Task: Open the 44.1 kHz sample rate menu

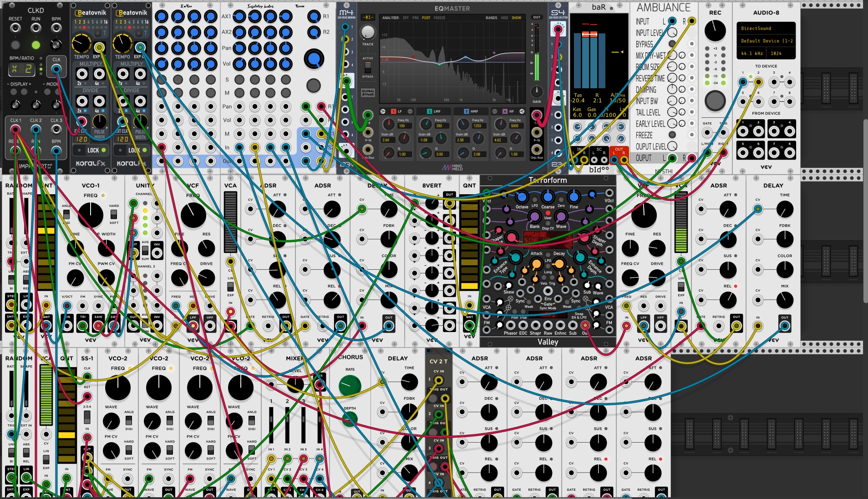Action: pos(751,53)
